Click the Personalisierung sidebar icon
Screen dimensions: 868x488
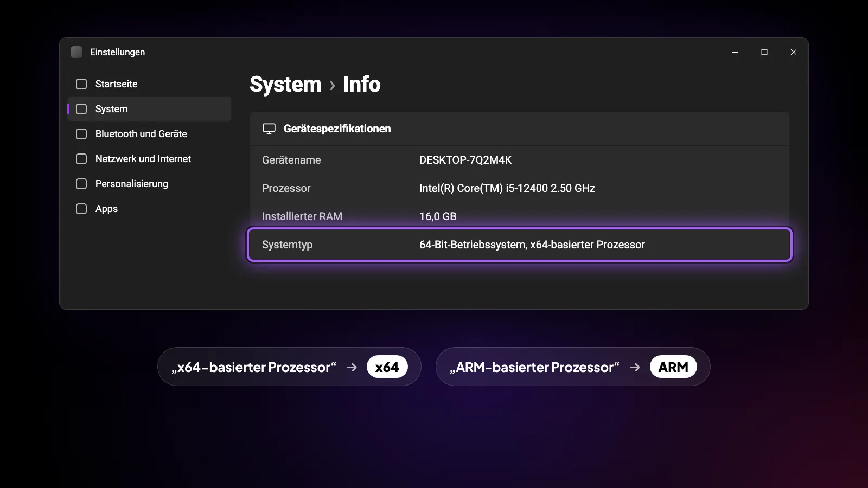pyautogui.click(x=81, y=184)
